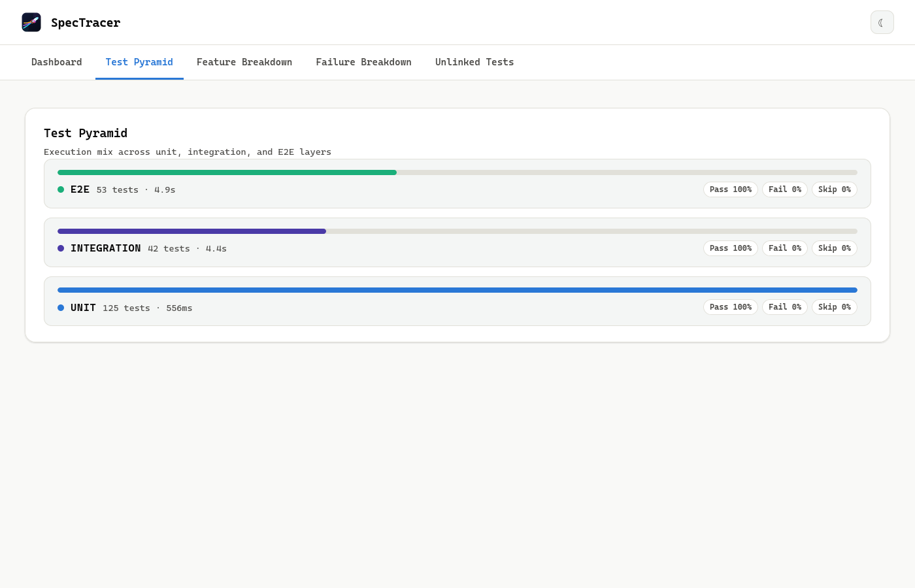Click the E2E row Skip 0% badge
Screen dimensions: 915x588
point(835,189)
